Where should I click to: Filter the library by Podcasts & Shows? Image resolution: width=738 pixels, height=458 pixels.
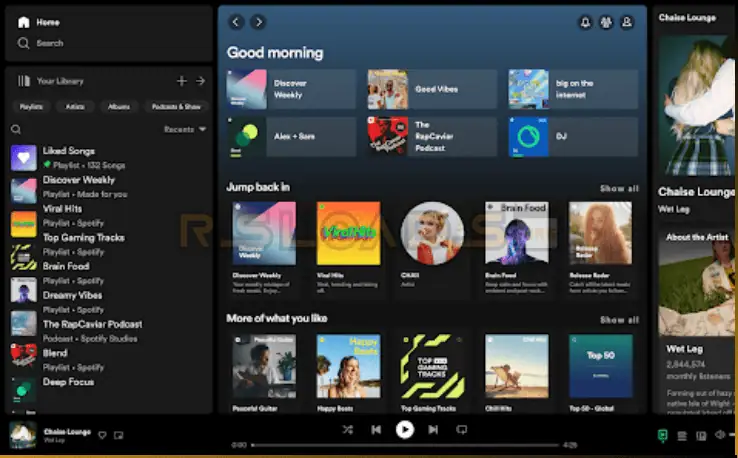[176, 107]
